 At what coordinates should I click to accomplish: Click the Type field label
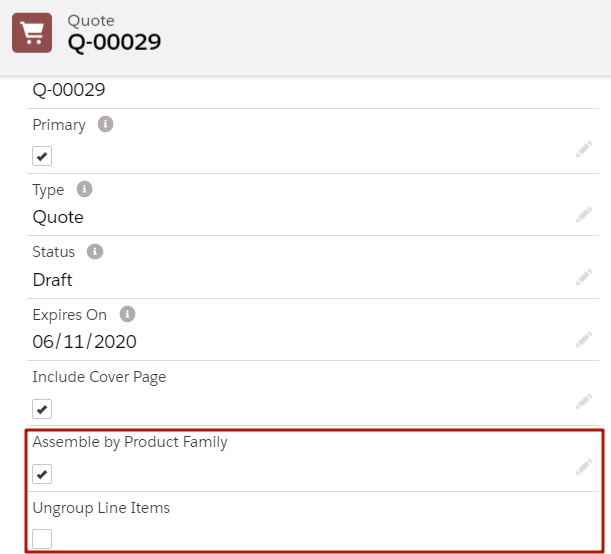(x=48, y=190)
